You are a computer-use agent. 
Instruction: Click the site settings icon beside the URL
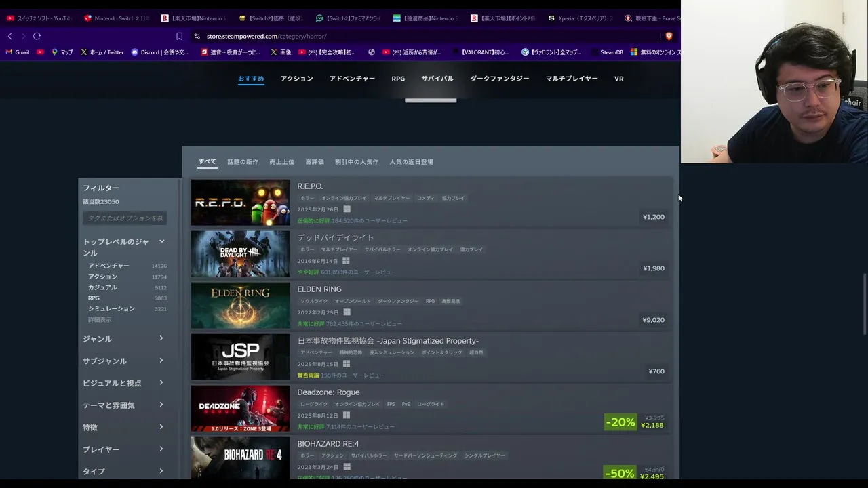(x=197, y=36)
